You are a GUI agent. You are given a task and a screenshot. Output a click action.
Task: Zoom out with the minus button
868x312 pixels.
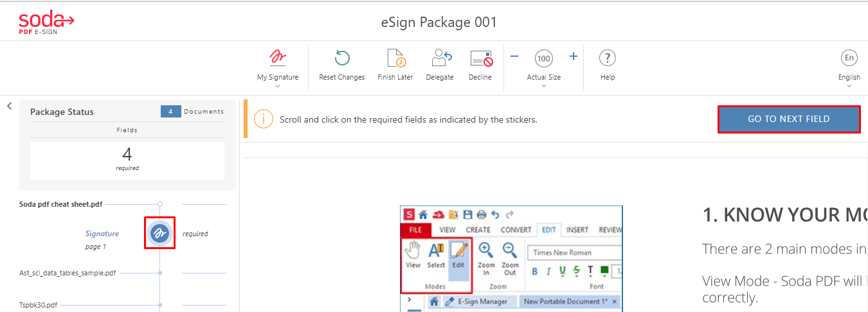[x=514, y=56]
